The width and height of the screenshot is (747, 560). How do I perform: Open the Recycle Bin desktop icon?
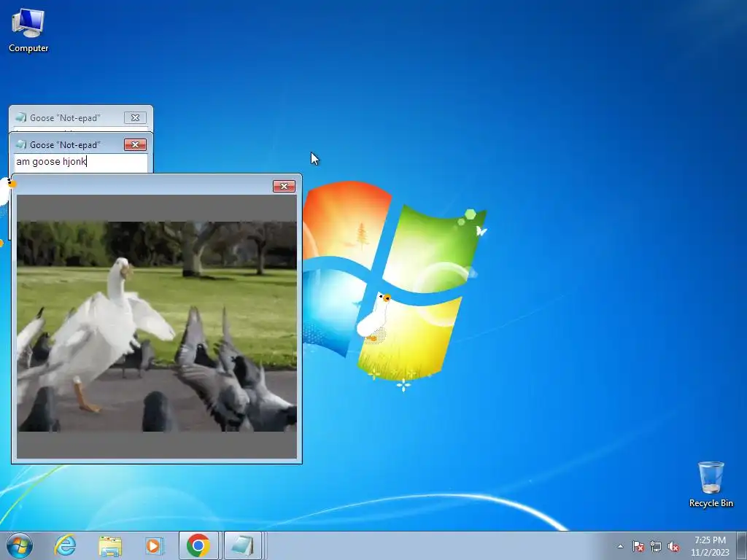click(x=711, y=484)
